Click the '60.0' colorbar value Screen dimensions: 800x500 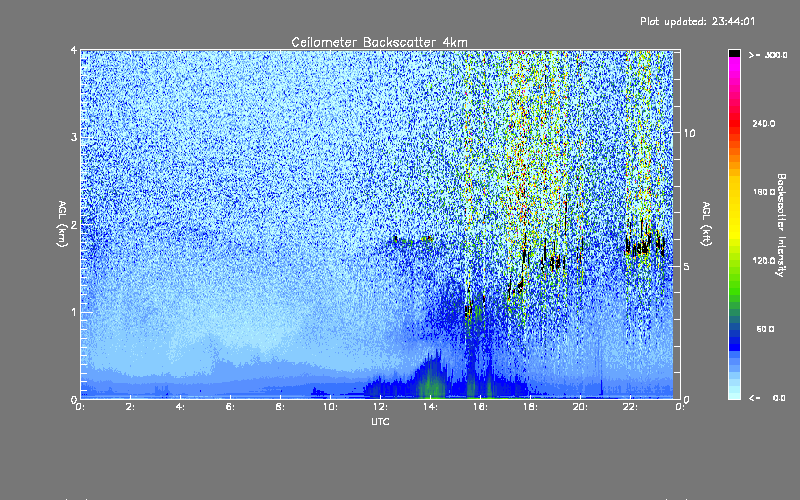click(x=765, y=329)
